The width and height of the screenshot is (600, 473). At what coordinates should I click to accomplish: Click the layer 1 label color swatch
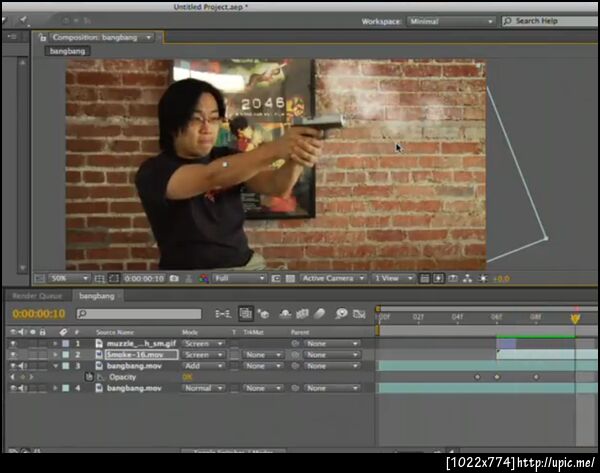pos(66,344)
